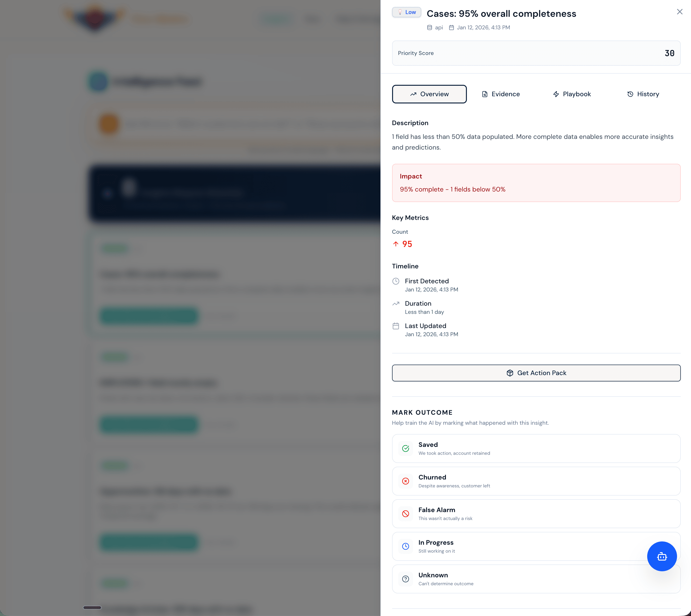Select Unknown for undetermined outcome
This screenshot has width=691, height=616.
click(536, 579)
